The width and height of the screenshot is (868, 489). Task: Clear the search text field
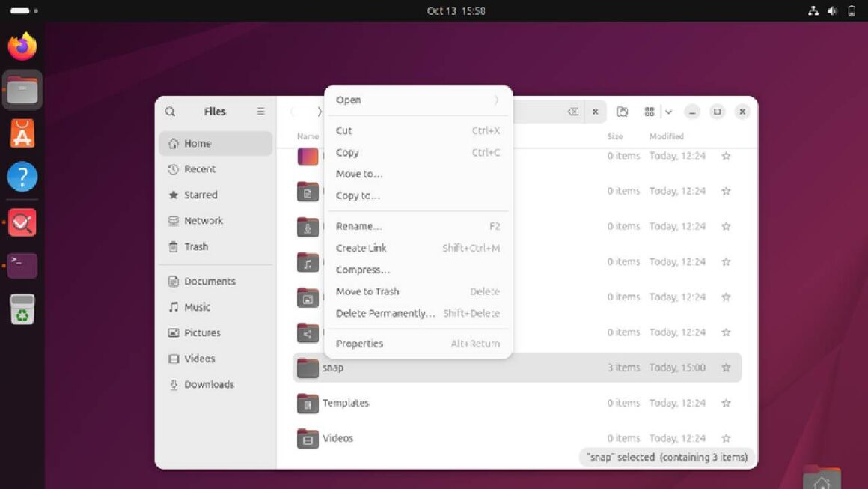pyautogui.click(x=573, y=112)
